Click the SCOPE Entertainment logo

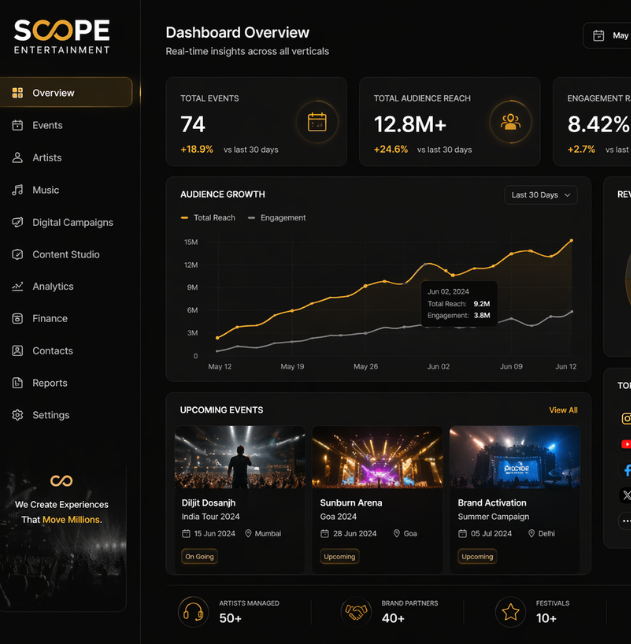coord(62,37)
